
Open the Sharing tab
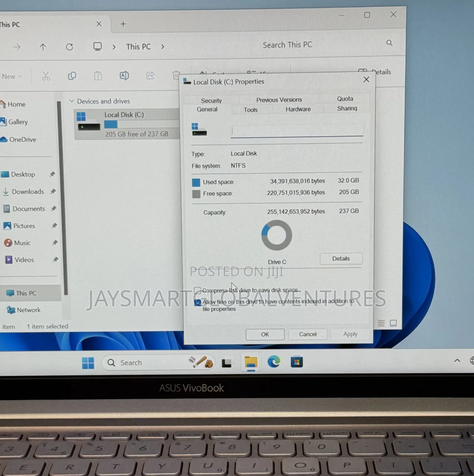pyautogui.click(x=347, y=108)
